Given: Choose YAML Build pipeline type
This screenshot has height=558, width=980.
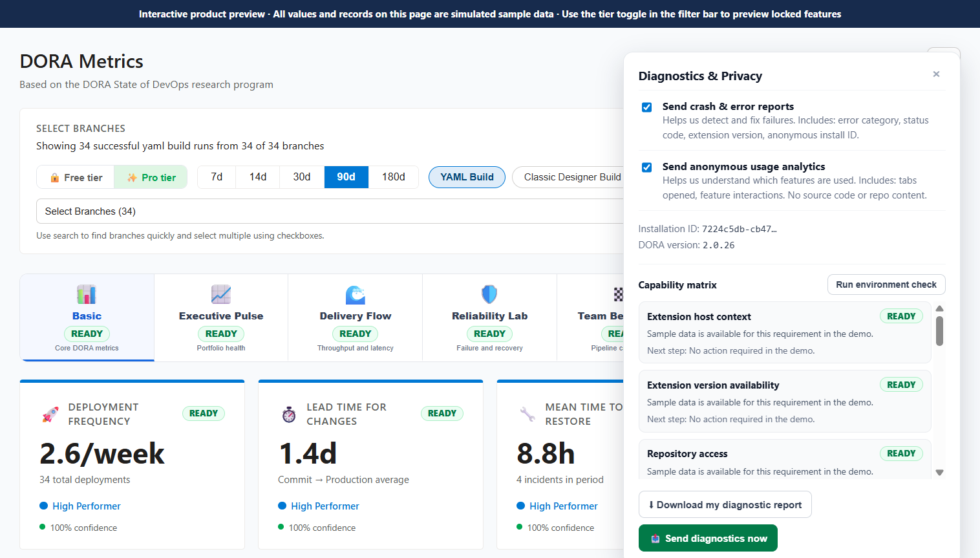Looking at the screenshot, I should (x=467, y=177).
